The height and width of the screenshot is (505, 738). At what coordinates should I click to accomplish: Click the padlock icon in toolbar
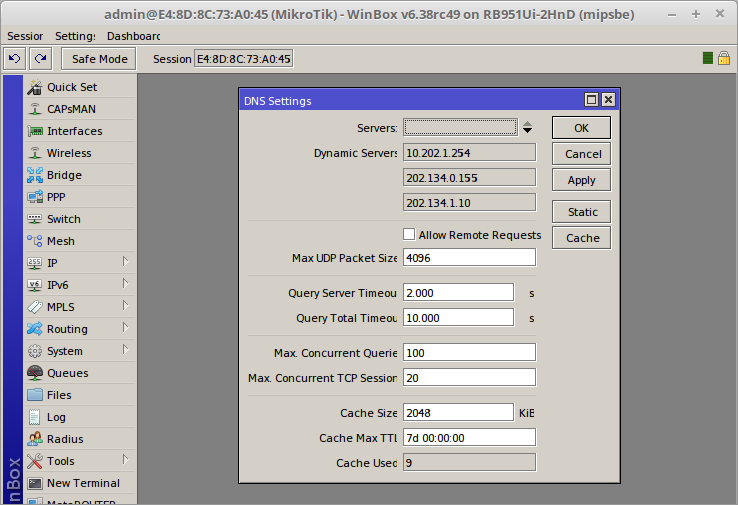[724, 58]
